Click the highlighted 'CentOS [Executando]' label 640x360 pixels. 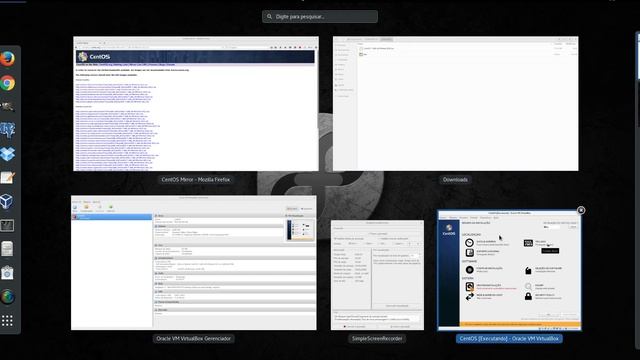point(509,338)
